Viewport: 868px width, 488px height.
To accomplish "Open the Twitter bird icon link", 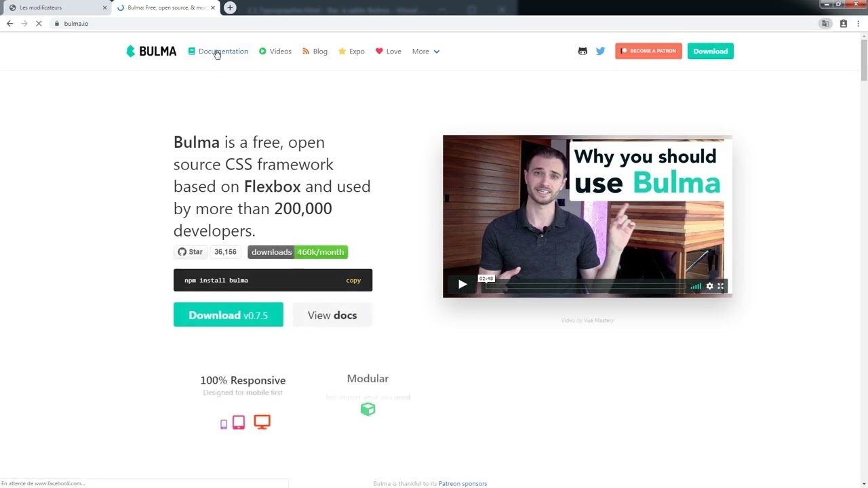I will pos(600,51).
